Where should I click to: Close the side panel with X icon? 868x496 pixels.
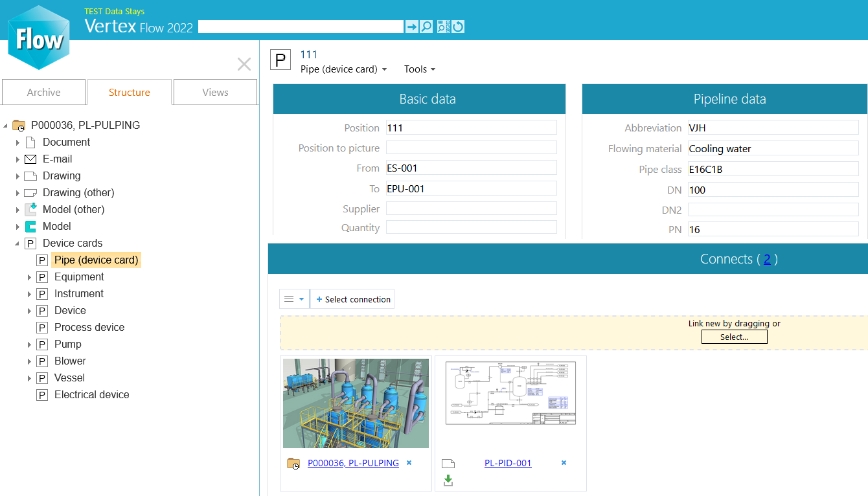[x=244, y=64]
